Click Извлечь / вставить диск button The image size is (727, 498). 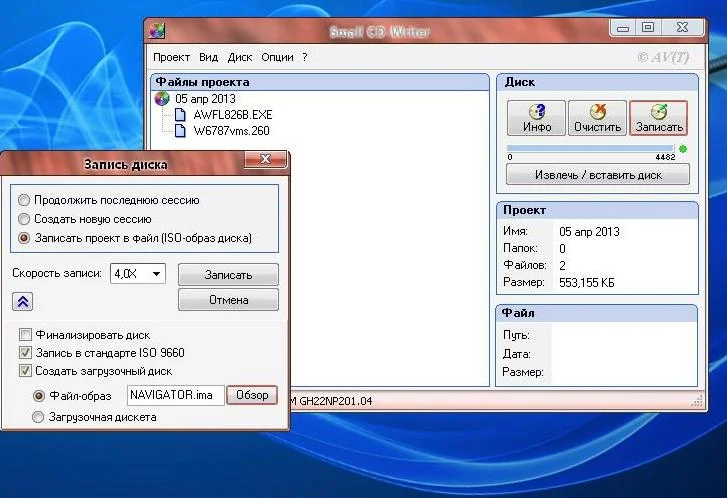tap(598, 175)
